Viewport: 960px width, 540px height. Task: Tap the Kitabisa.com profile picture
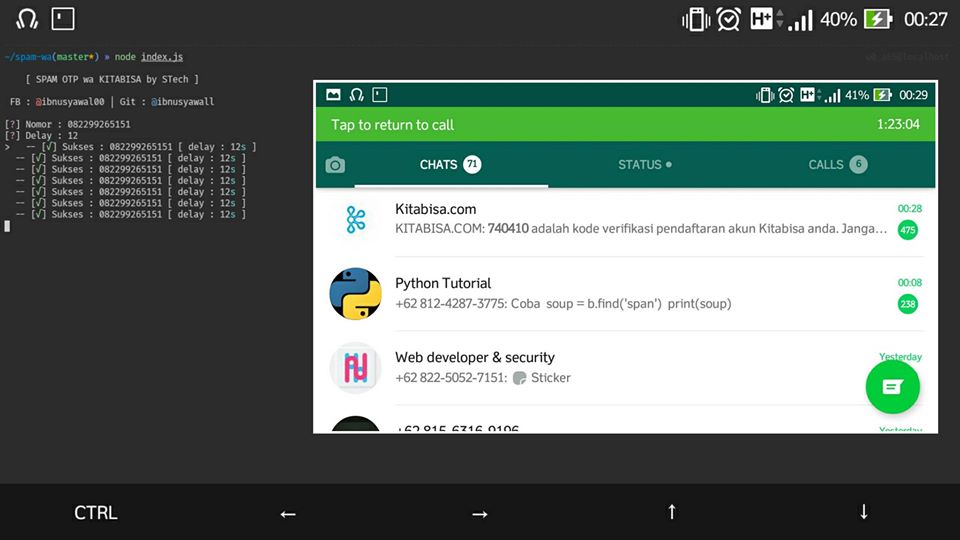click(356, 220)
